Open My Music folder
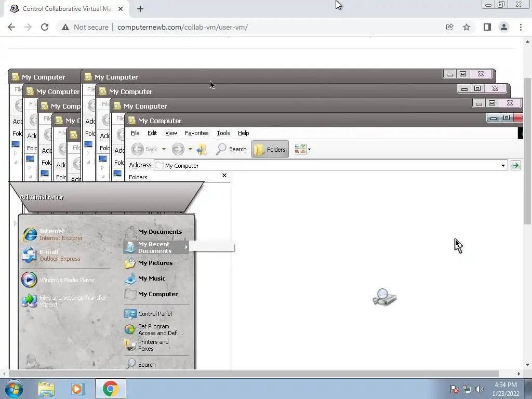Viewport: 532px width, 399px height. (145, 278)
